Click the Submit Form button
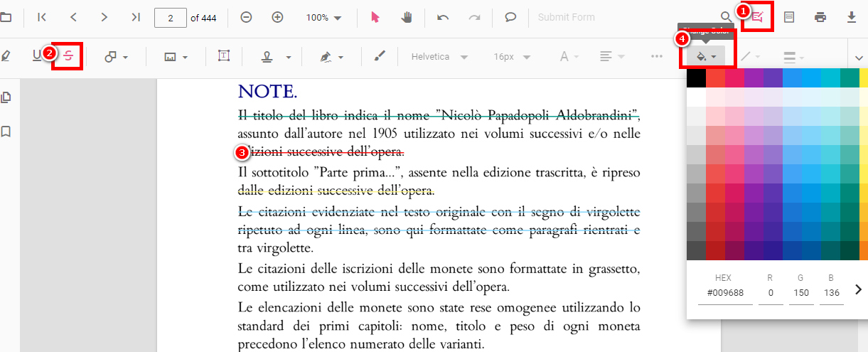868x352 pixels. tap(565, 17)
